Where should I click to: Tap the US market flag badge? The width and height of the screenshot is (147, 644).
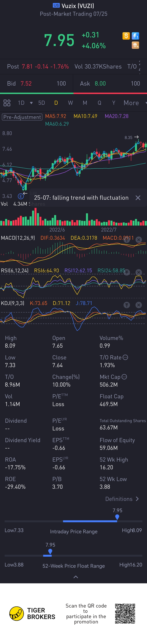pyautogui.click(x=56, y=5)
